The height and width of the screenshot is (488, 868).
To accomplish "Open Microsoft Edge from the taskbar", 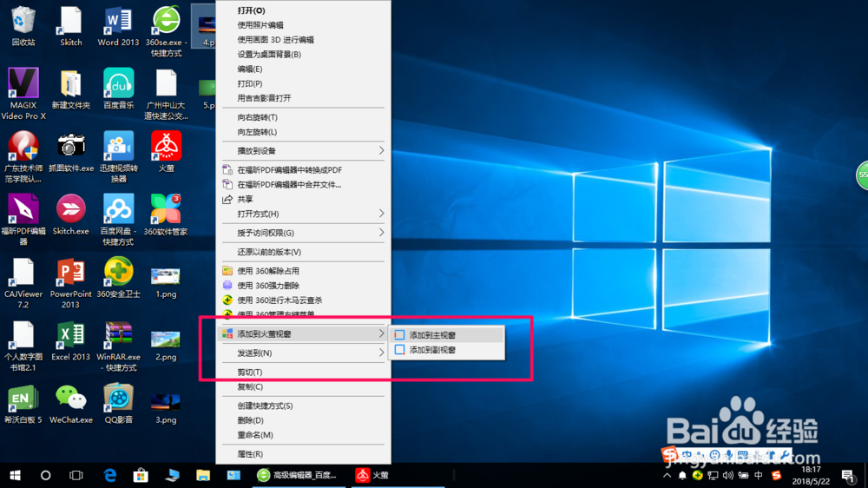I will click(110, 475).
